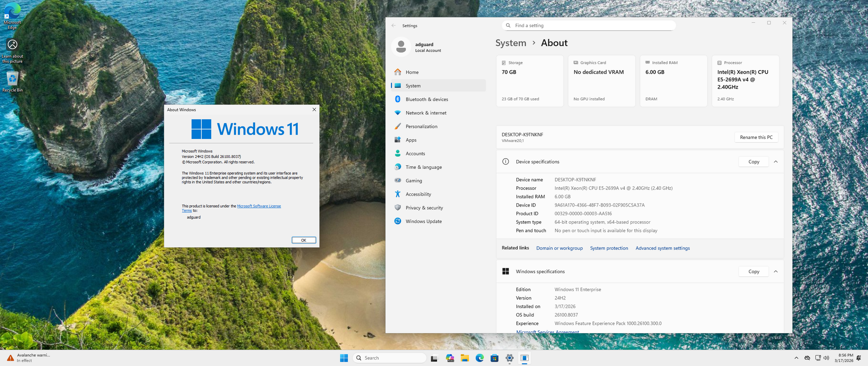The image size is (868, 366).
Task: Select Time & language menu item
Action: point(423,167)
